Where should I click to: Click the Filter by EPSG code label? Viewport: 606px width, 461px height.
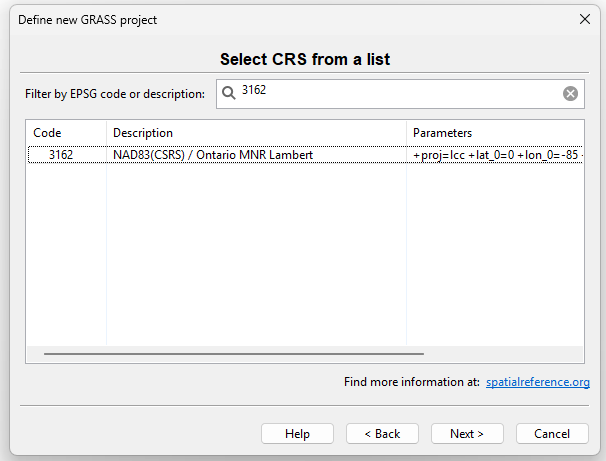tap(114, 94)
